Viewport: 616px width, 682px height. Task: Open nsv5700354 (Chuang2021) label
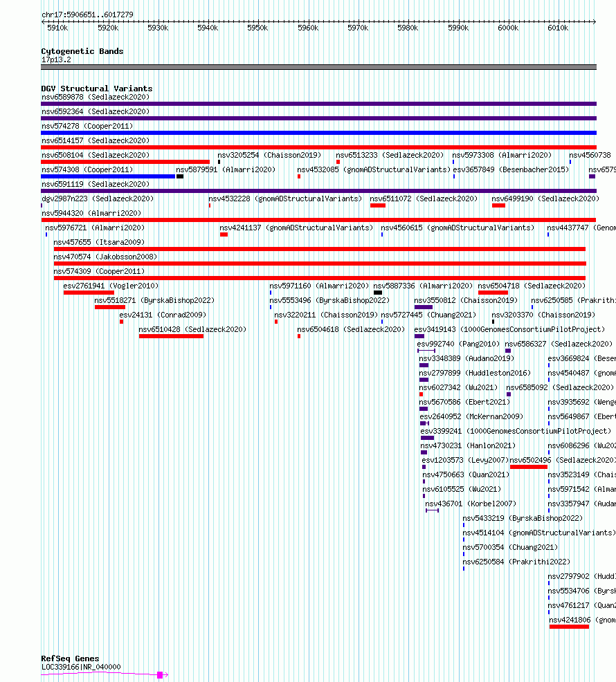[x=510, y=547]
